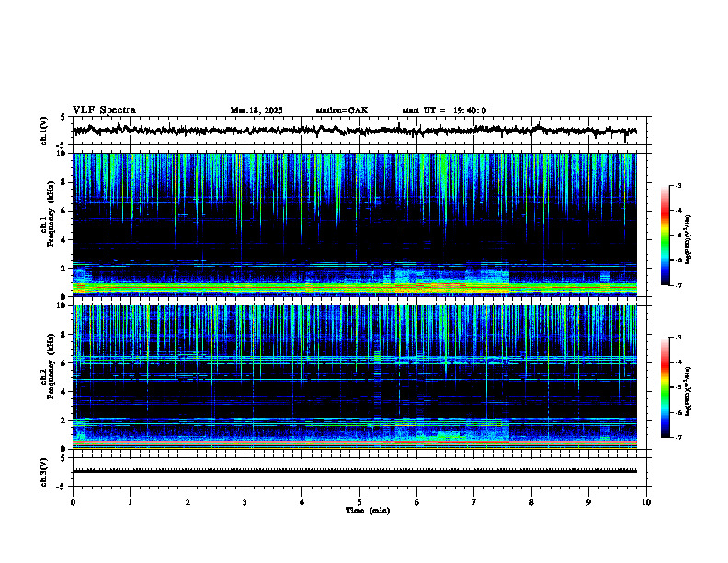Select the 0 minute tick on time axis

coord(73,502)
